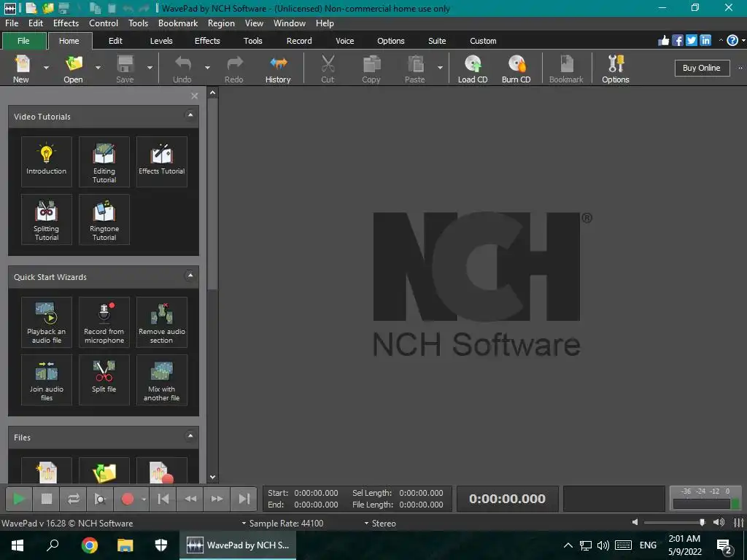Open the record options dropdown arrow
This screenshot has height=560, width=747.
[144, 499]
